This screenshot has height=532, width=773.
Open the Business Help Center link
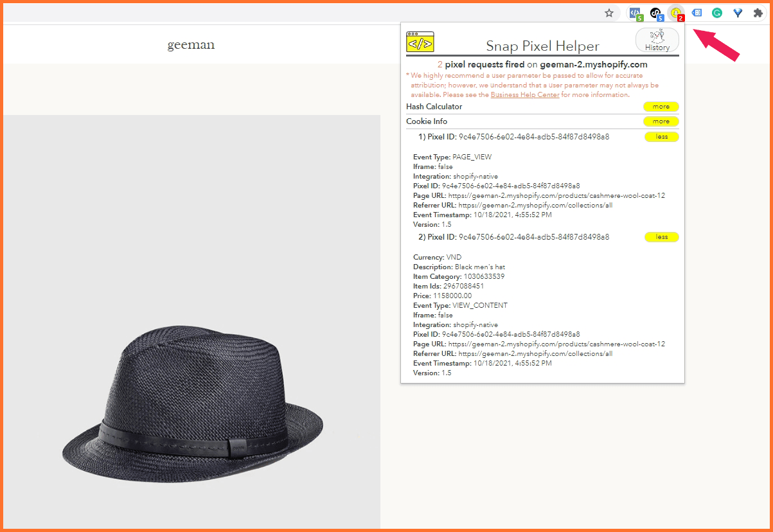[524, 95]
